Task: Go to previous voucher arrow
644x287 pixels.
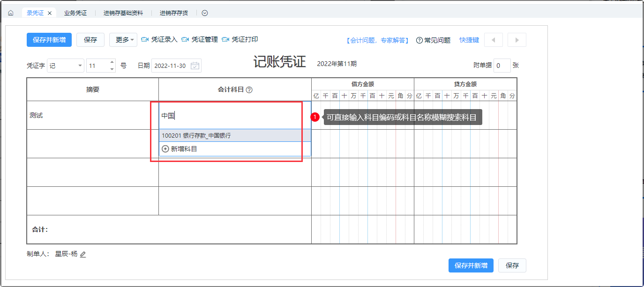Action: pos(493,40)
